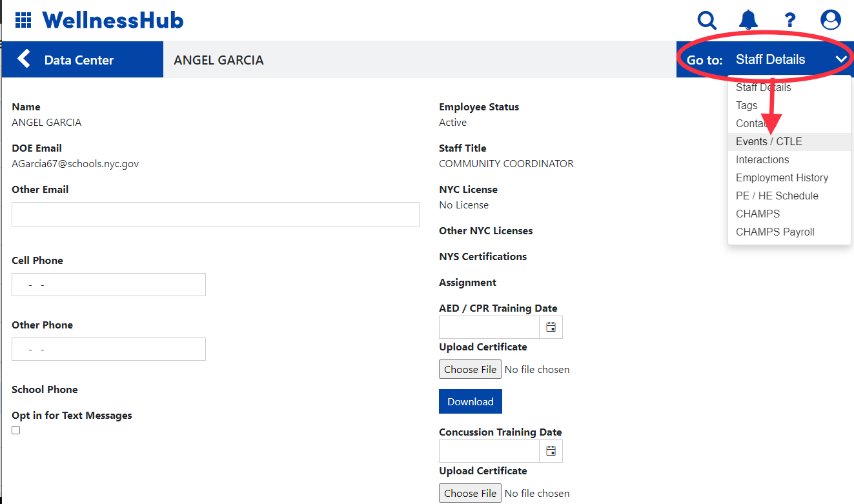Select Tags from the dropdown list

pos(789,105)
